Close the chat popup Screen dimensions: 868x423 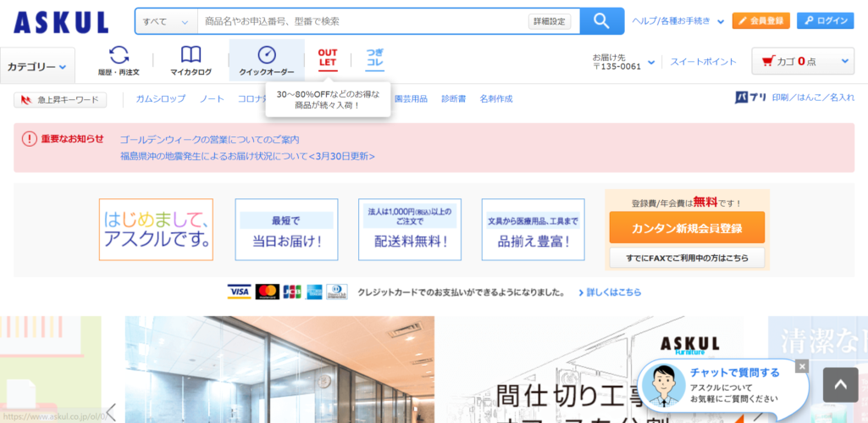(802, 366)
